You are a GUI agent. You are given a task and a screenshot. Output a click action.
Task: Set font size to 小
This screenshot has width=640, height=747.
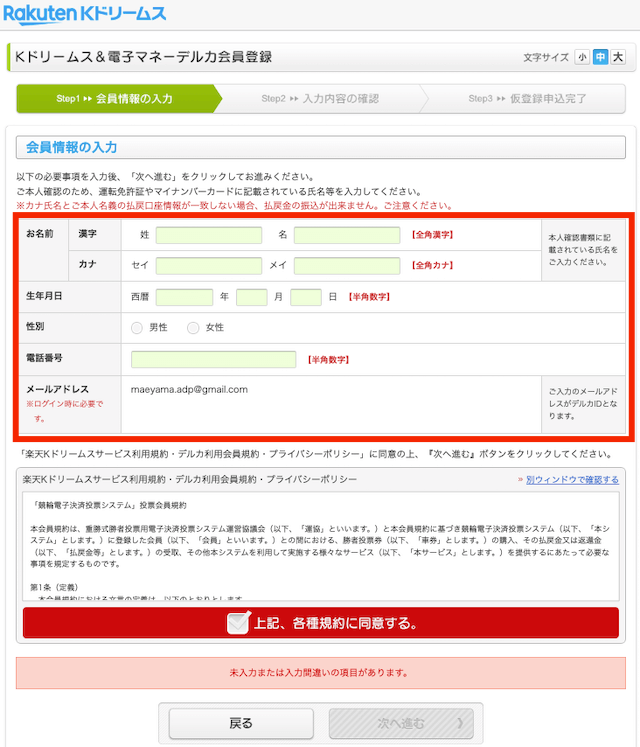tap(582, 57)
